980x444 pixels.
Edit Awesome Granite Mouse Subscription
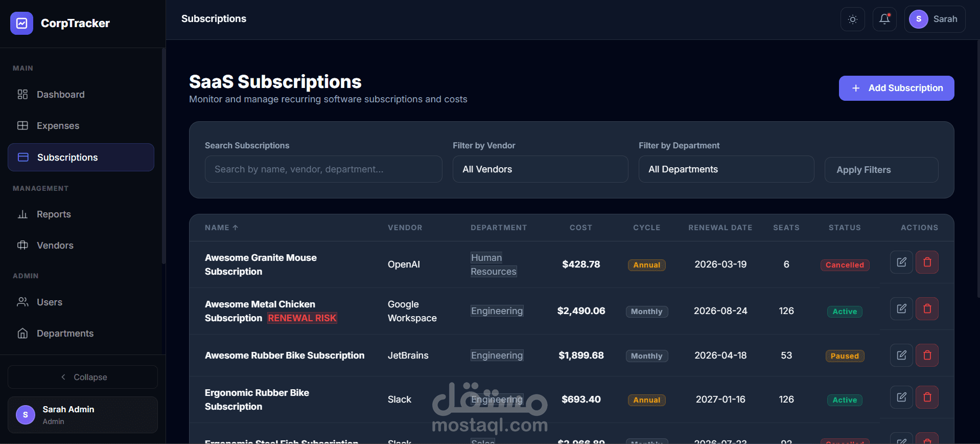coord(901,262)
